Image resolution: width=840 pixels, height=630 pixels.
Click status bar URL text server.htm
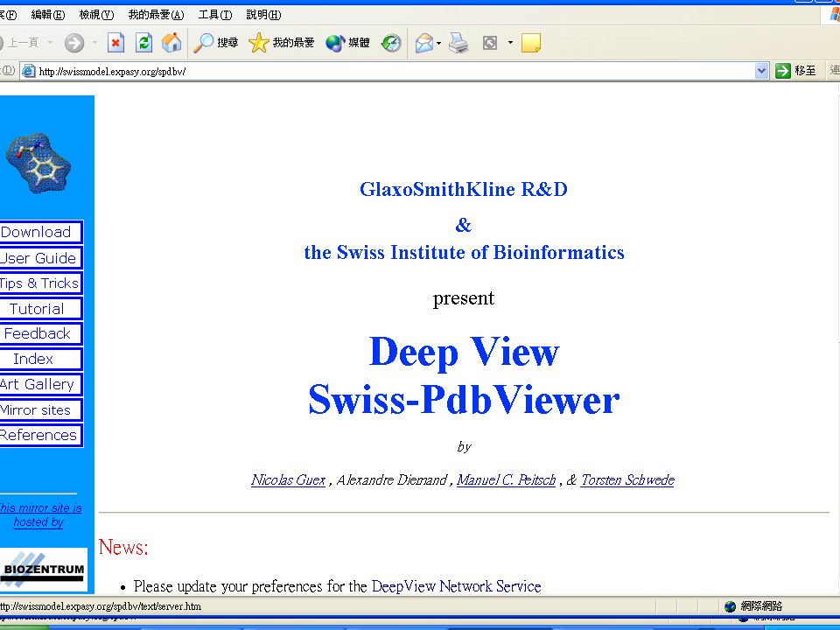[x=101, y=606]
